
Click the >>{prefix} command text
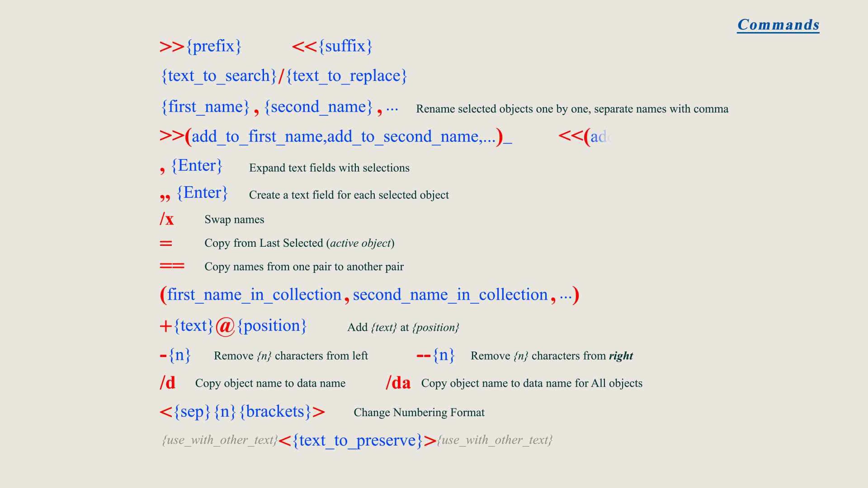click(200, 46)
